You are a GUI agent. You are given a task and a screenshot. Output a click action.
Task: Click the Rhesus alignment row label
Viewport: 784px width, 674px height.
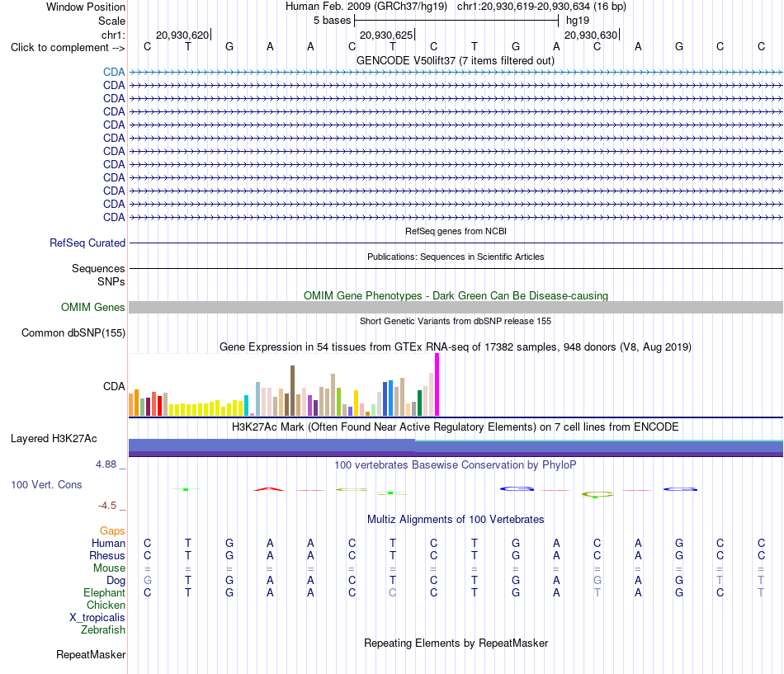pyautogui.click(x=107, y=555)
